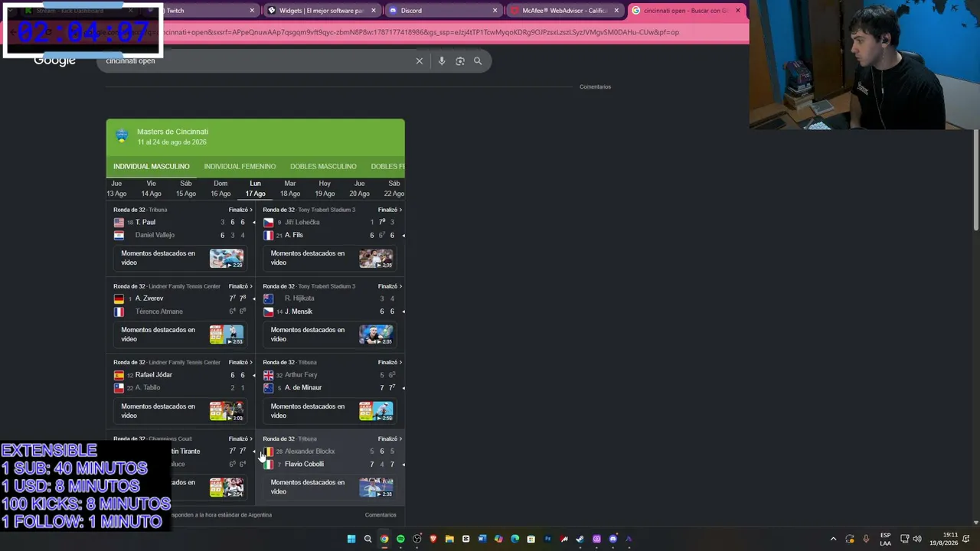Close the cincinnati open search tab
The width and height of the screenshot is (980, 551).
pos(738,11)
